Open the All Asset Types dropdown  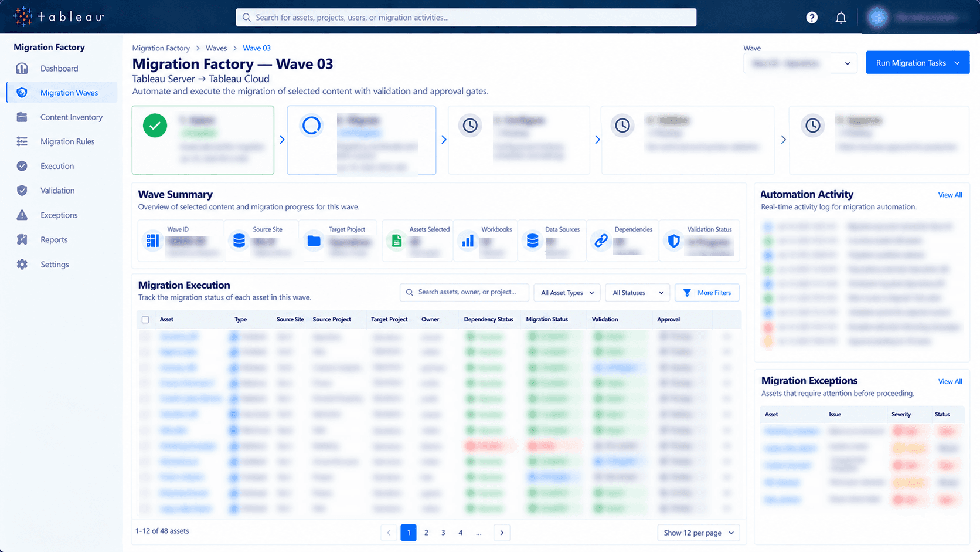pyautogui.click(x=567, y=293)
